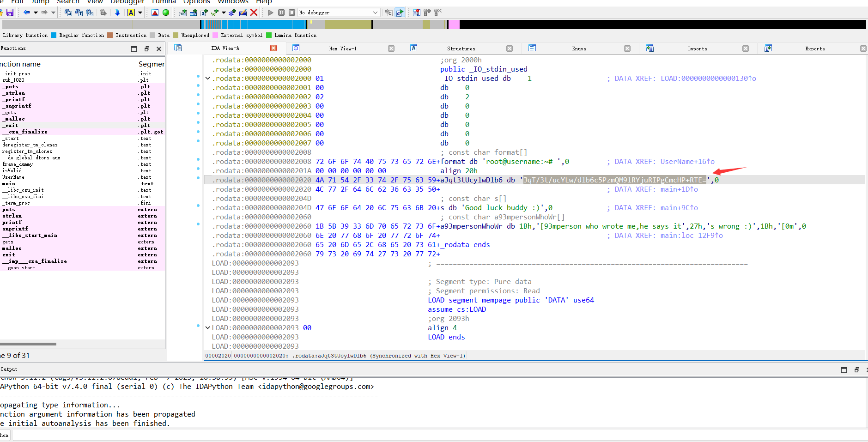Switch to the Imports tab

pyautogui.click(x=697, y=48)
